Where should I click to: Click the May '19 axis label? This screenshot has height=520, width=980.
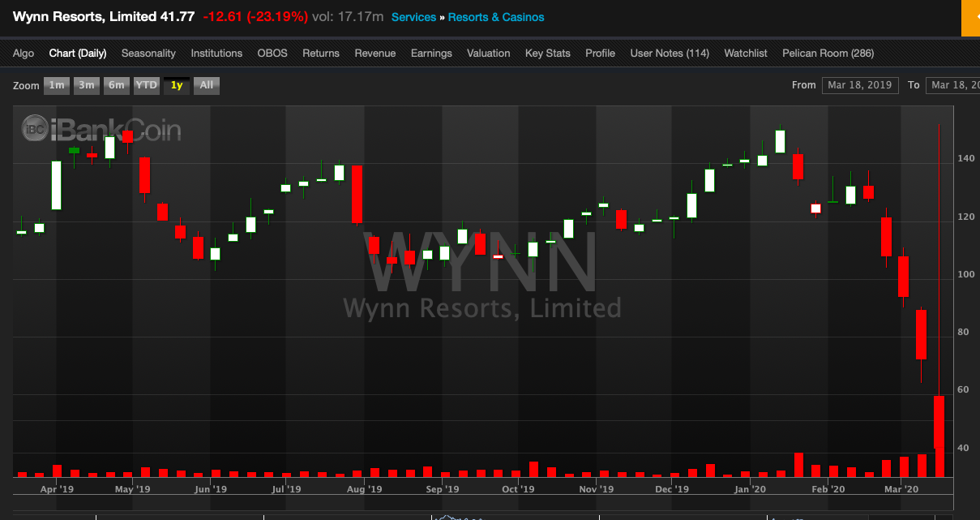tap(132, 489)
